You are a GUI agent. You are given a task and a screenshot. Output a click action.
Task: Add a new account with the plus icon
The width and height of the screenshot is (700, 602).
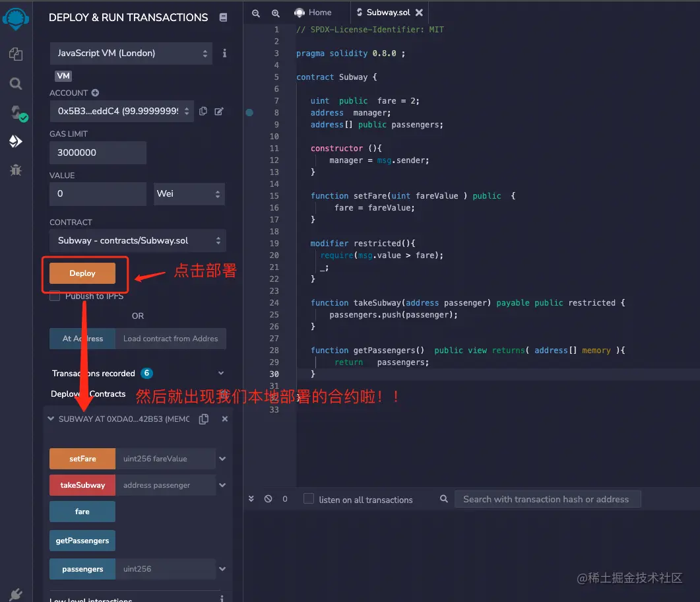[x=95, y=93]
